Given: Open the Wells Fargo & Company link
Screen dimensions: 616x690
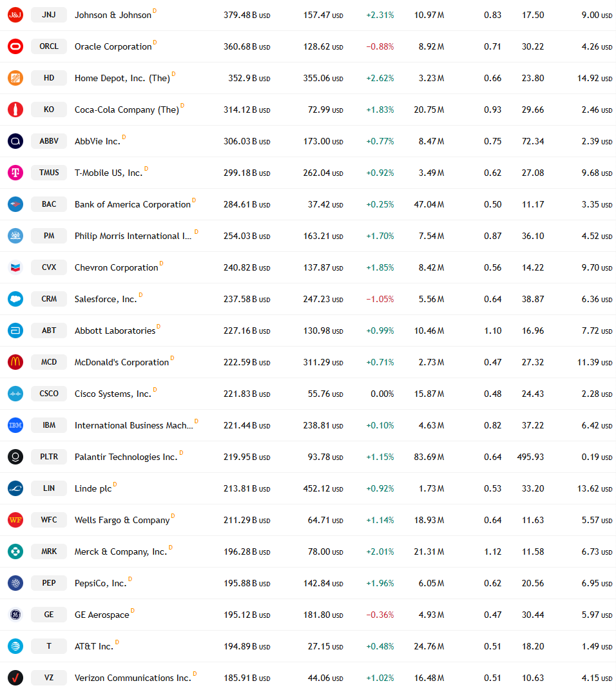Looking at the screenshot, I should 122,520.
